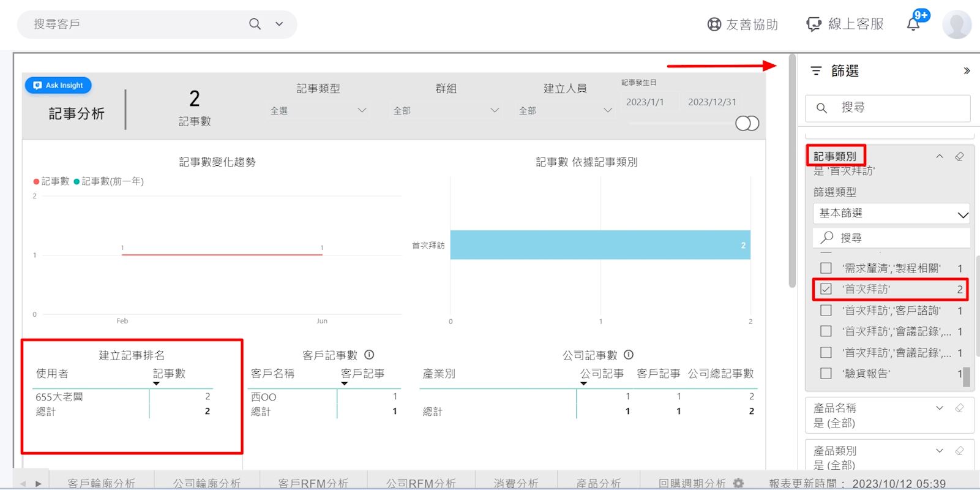Uncheck the '首次拜訪' filter checkbox
The height and width of the screenshot is (490, 980).
pyautogui.click(x=826, y=289)
